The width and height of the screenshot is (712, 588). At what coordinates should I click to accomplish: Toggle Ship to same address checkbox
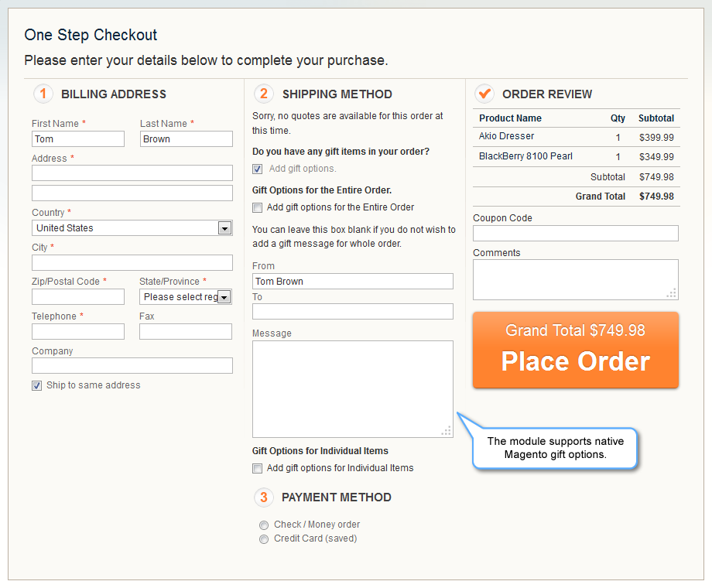pos(37,385)
